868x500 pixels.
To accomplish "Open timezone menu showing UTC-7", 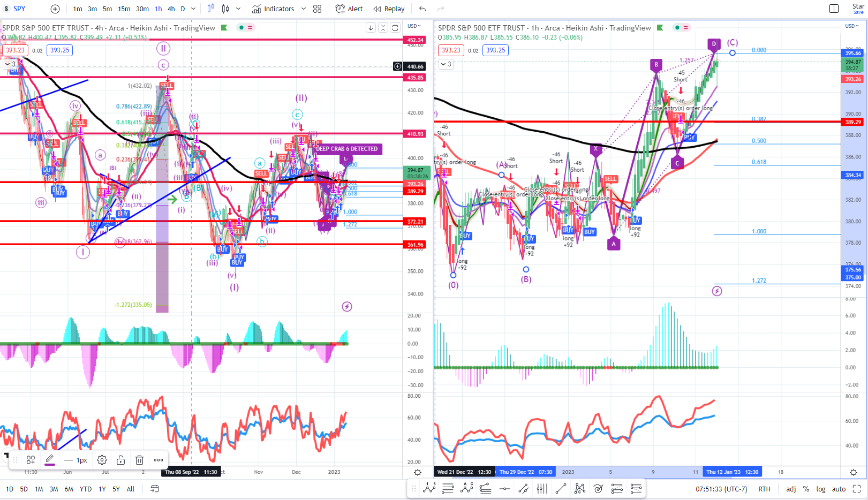I will tap(721, 489).
